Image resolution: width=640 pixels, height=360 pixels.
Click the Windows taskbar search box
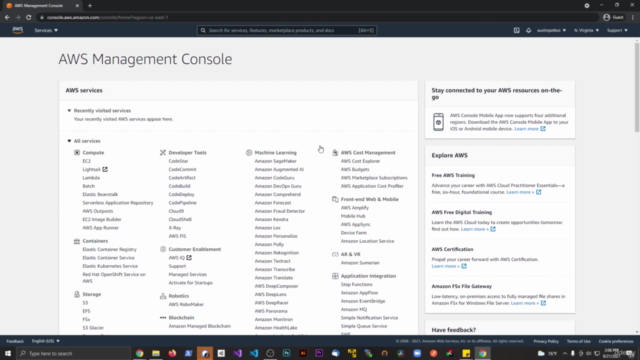pyautogui.click(x=73, y=353)
